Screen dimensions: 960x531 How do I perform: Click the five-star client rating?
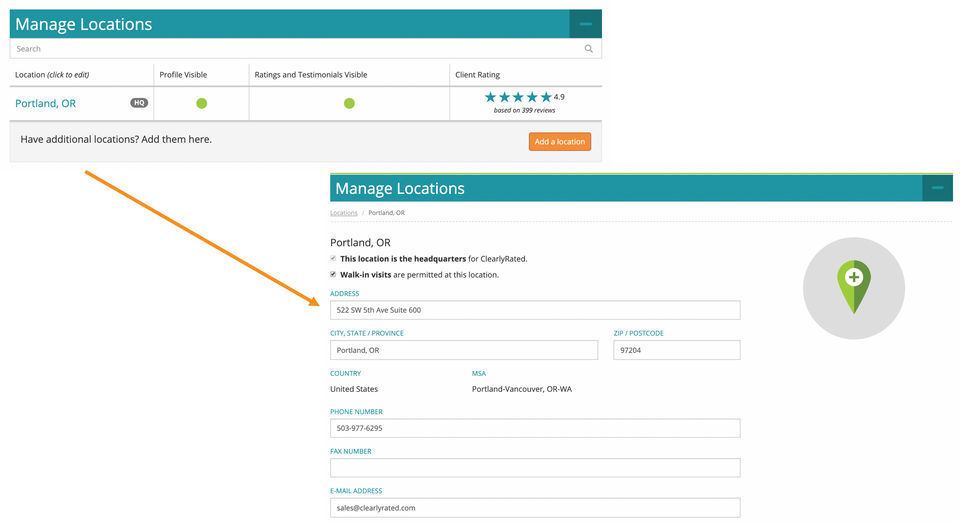tap(518, 97)
